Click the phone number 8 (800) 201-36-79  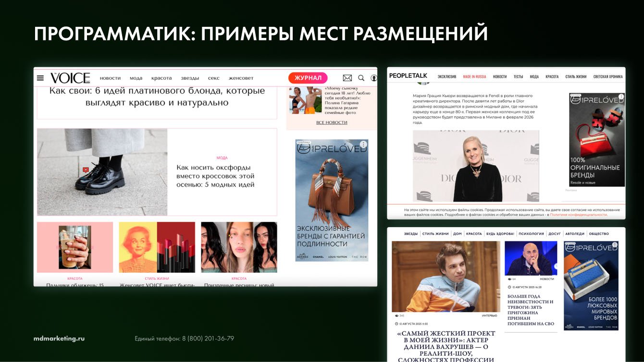coord(208,338)
